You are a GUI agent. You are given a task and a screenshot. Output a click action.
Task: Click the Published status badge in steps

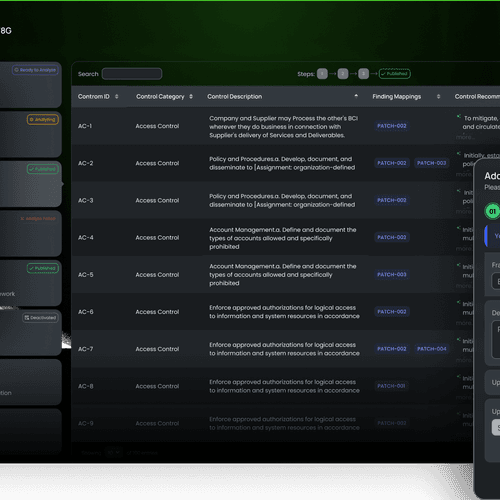click(395, 74)
